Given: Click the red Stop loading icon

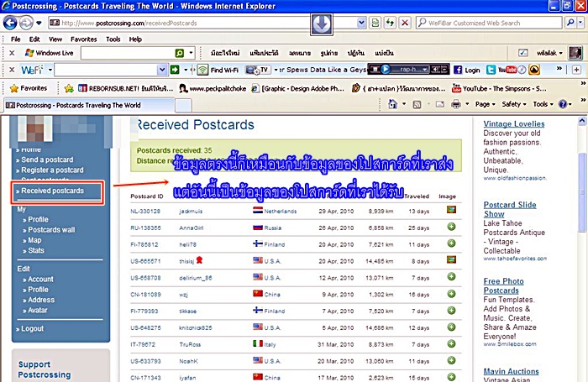Looking at the screenshot, I should pos(405,23).
